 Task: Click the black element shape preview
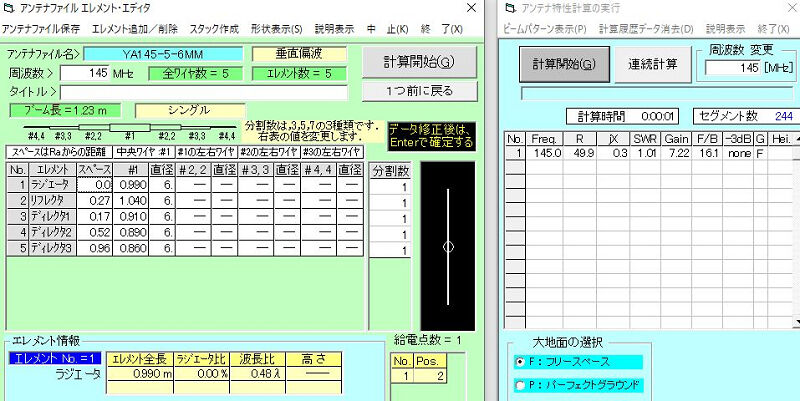[x=447, y=246]
